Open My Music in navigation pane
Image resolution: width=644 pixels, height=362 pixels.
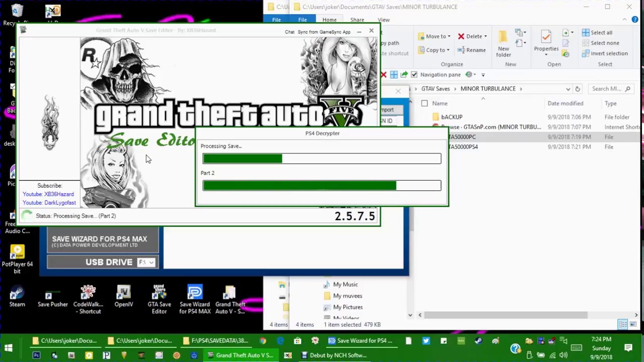coord(340,285)
